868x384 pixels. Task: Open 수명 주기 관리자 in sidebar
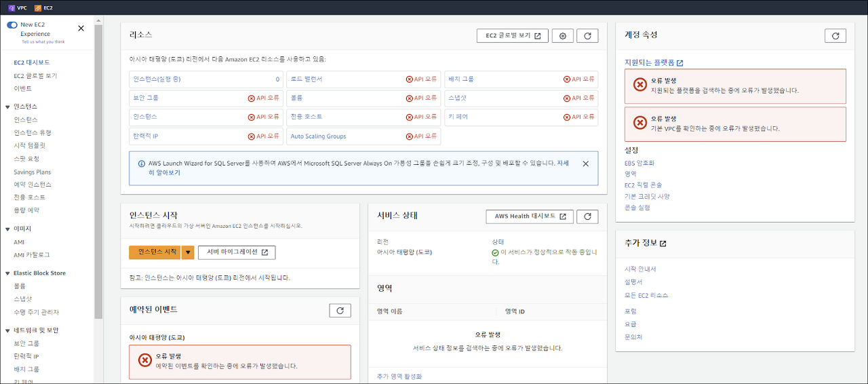point(37,312)
